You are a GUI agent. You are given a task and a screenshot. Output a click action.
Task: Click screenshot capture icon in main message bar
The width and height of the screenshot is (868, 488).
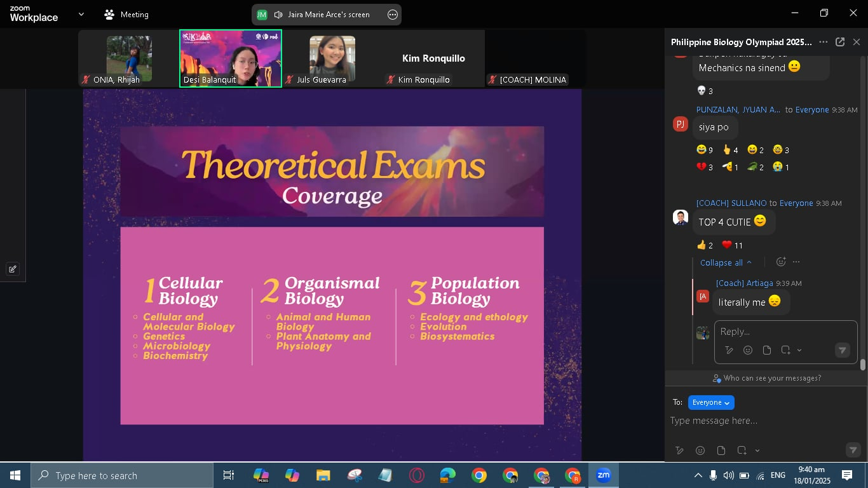(x=742, y=451)
